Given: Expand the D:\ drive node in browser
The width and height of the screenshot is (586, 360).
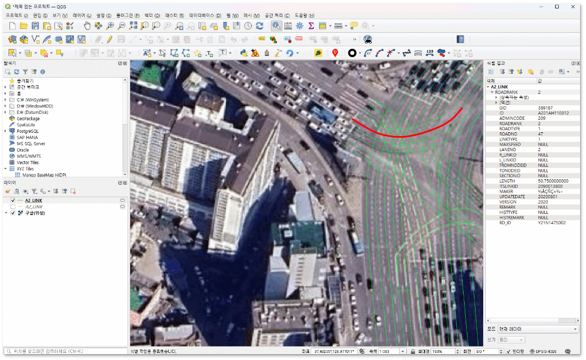Looking at the screenshot, I should coord(6,106).
